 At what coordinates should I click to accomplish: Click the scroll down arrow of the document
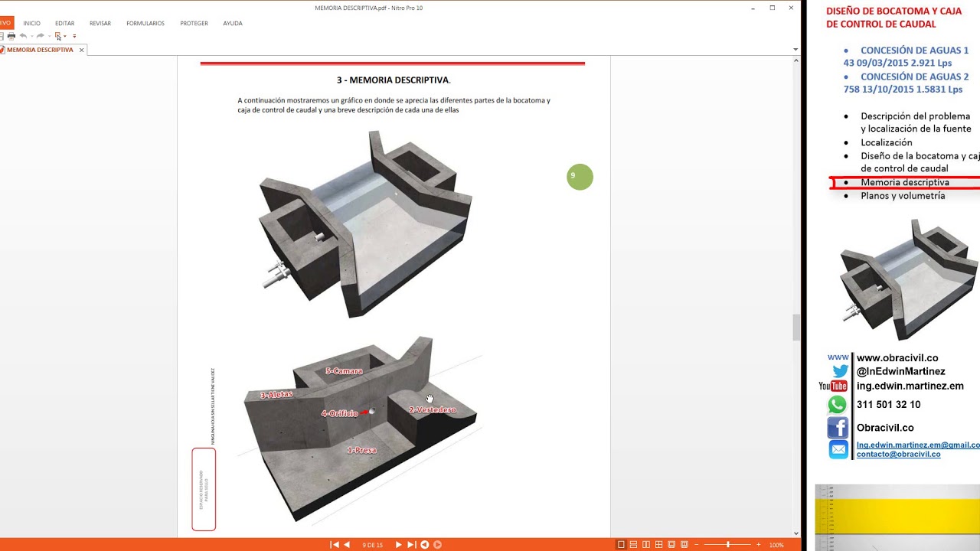click(x=795, y=533)
